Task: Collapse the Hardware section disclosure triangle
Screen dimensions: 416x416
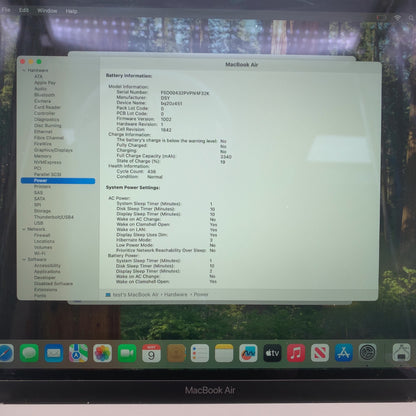Action: tap(24, 71)
